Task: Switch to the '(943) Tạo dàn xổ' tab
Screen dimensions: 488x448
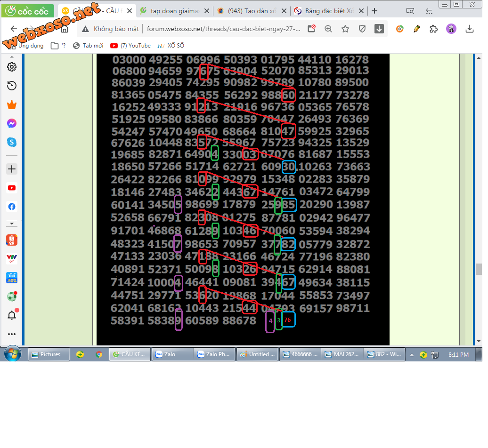Action: pyautogui.click(x=252, y=11)
